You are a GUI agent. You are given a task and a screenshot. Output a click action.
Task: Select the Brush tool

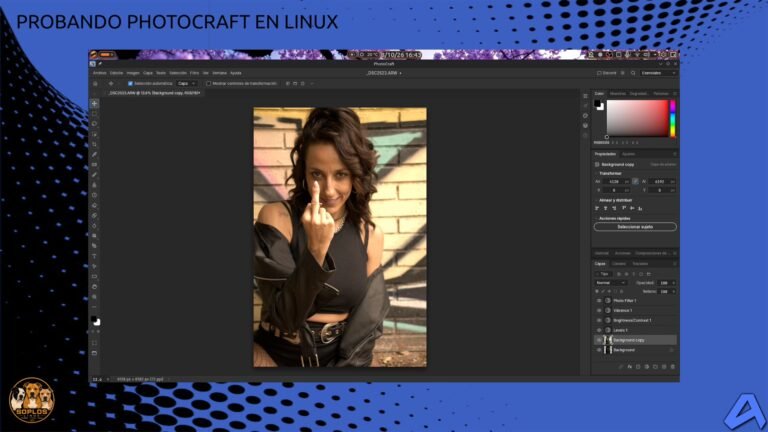point(95,175)
